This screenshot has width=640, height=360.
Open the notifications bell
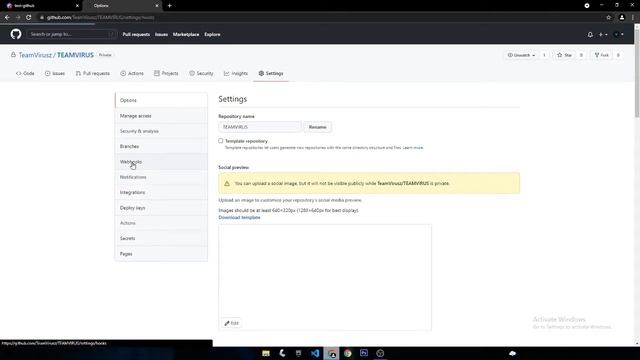click(590, 35)
